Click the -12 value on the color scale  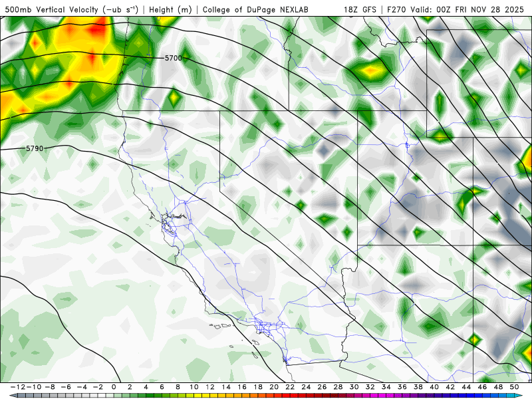[x=18, y=387]
